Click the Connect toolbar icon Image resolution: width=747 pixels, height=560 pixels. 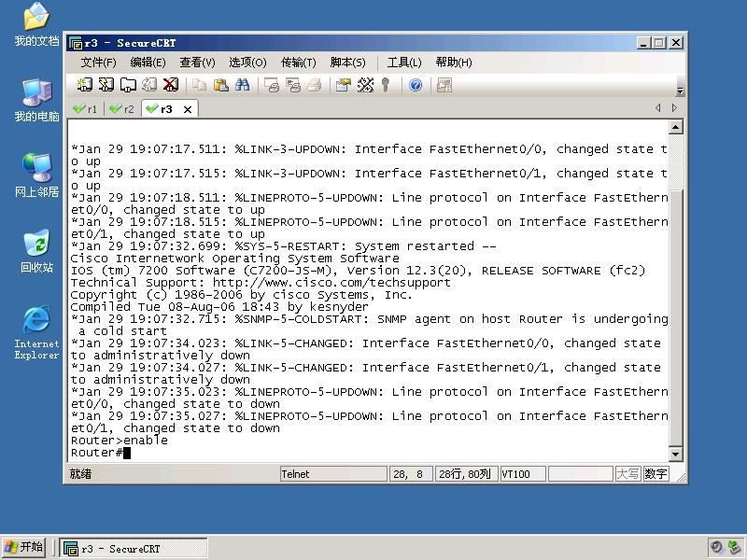click(85, 85)
